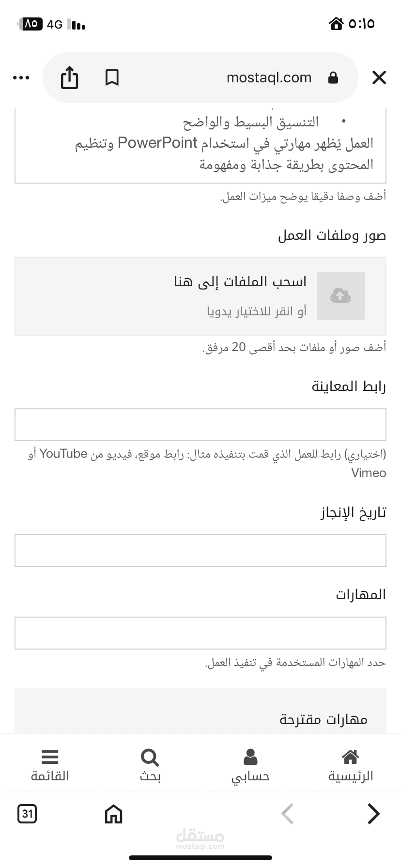This screenshot has height=868, width=401.
Task: Click اسحب الملفات إلى هنا upload area
Action: click(x=200, y=296)
